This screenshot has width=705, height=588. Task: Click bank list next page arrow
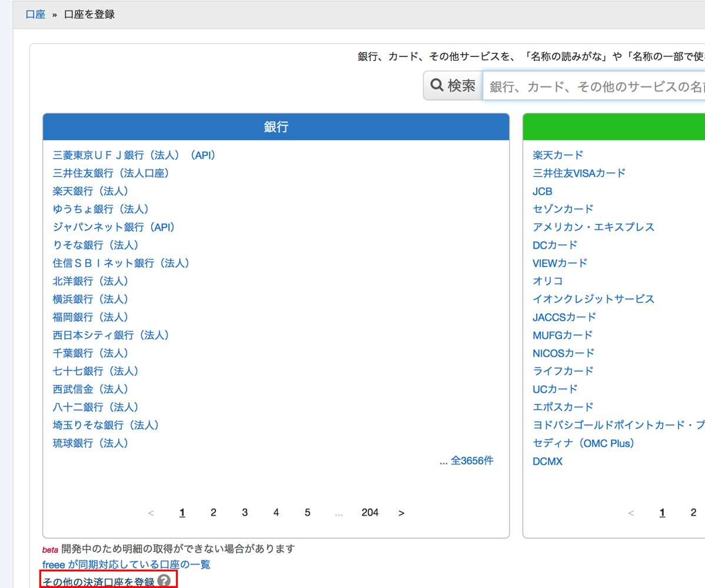click(401, 513)
